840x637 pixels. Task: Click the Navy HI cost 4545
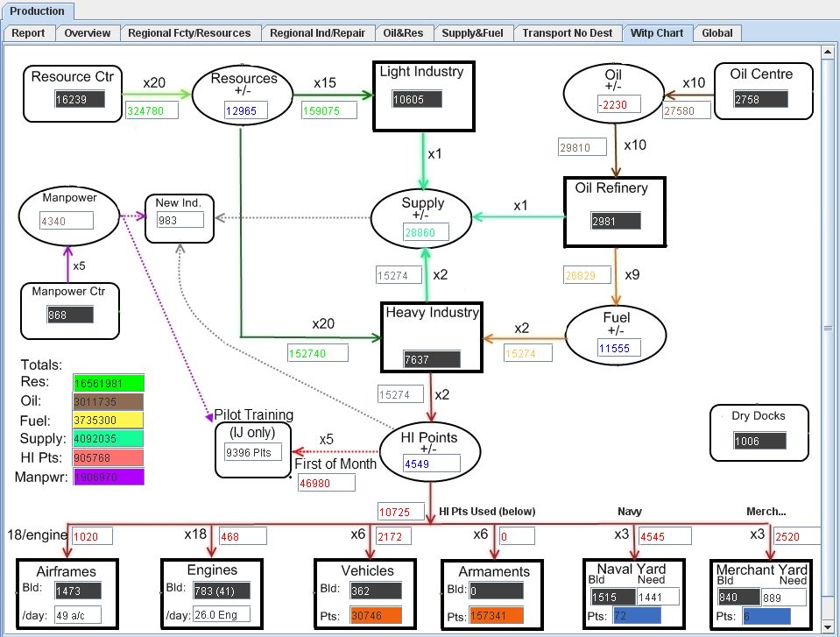665,536
